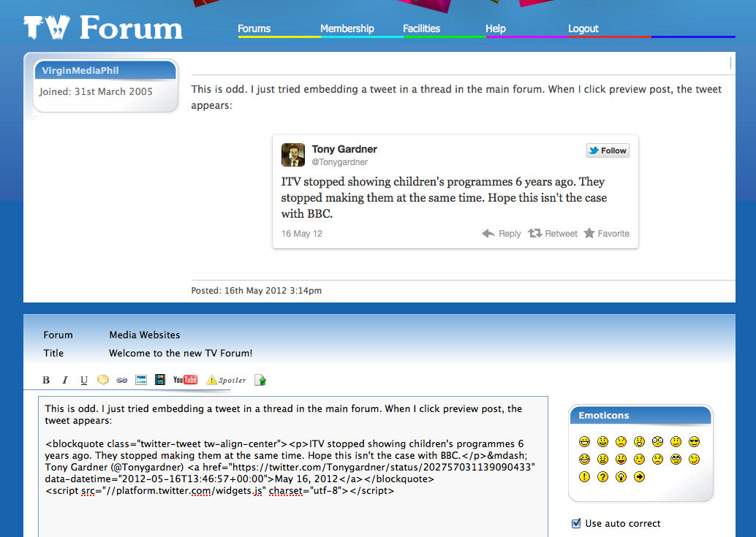Image resolution: width=756 pixels, height=537 pixels.
Task: Click the 'Joined: 31st March 2005' text
Action: tap(96, 91)
